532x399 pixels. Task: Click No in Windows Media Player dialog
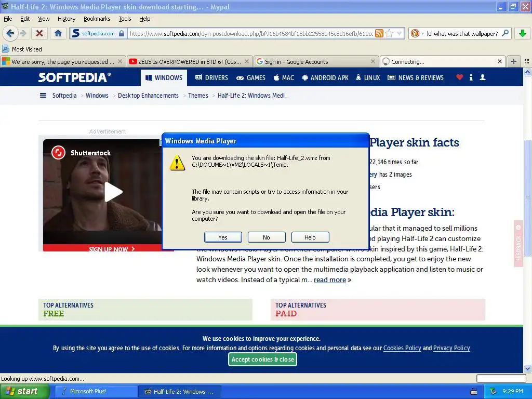point(267,237)
